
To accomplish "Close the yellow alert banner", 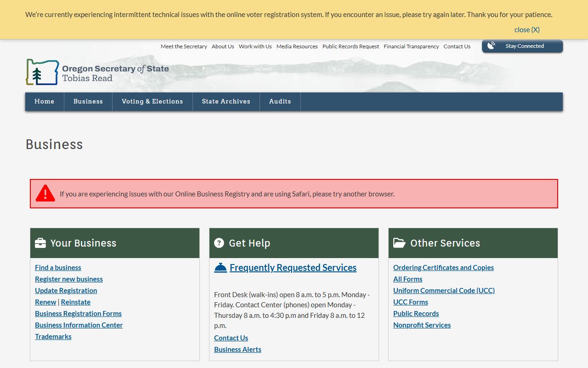I will pos(527,30).
